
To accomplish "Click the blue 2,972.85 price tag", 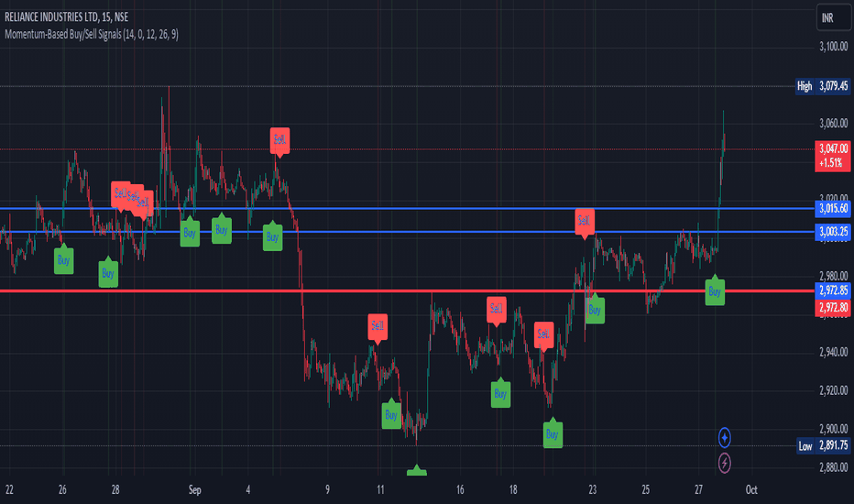I will tap(833, 290).
